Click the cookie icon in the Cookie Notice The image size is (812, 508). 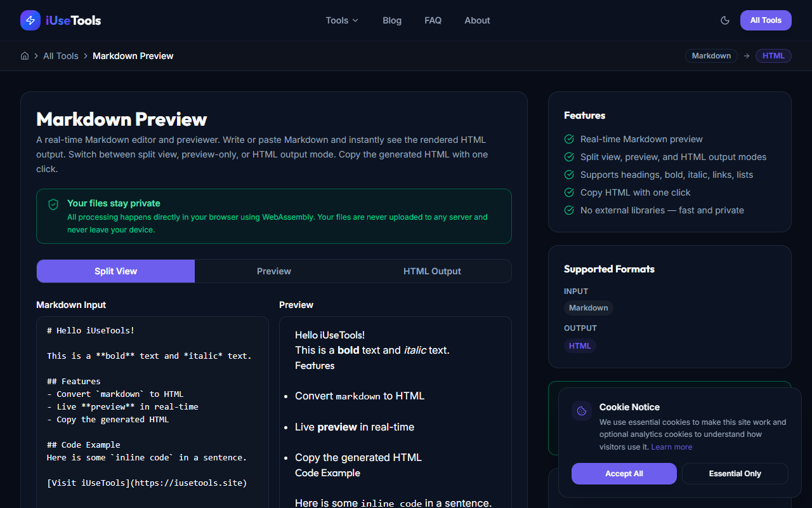581,410
